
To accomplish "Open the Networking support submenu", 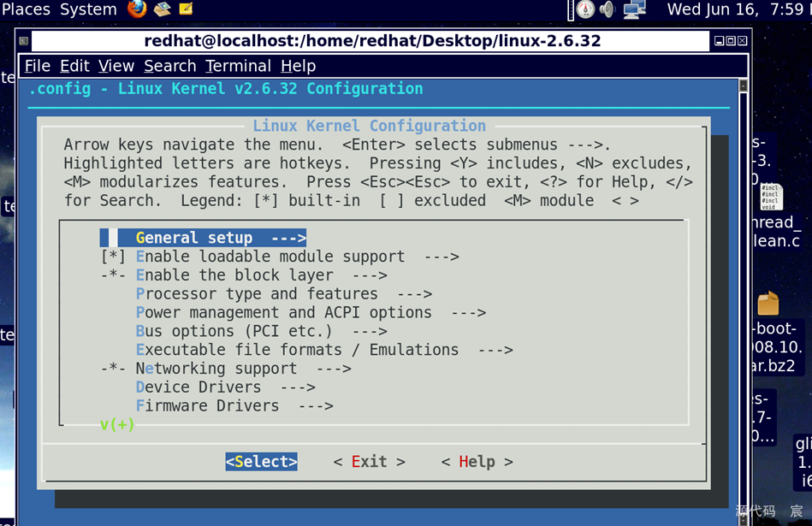I will (x=243, y=368).
